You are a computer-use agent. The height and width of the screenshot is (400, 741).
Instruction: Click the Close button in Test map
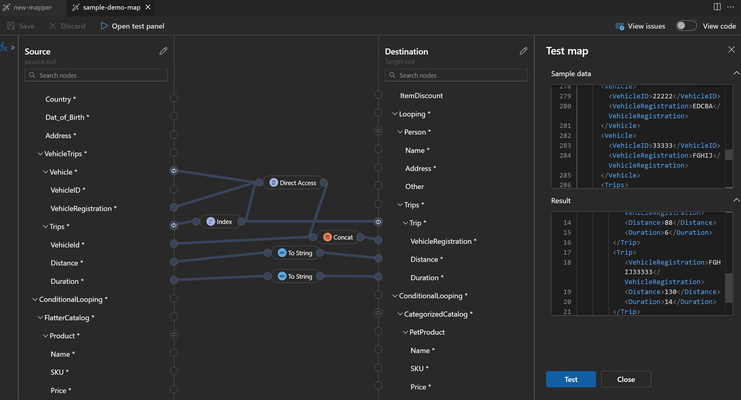click(626, 379)
